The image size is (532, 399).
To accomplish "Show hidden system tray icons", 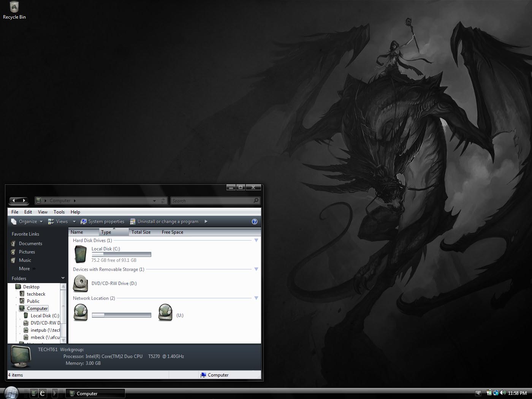I will [478, 393].
